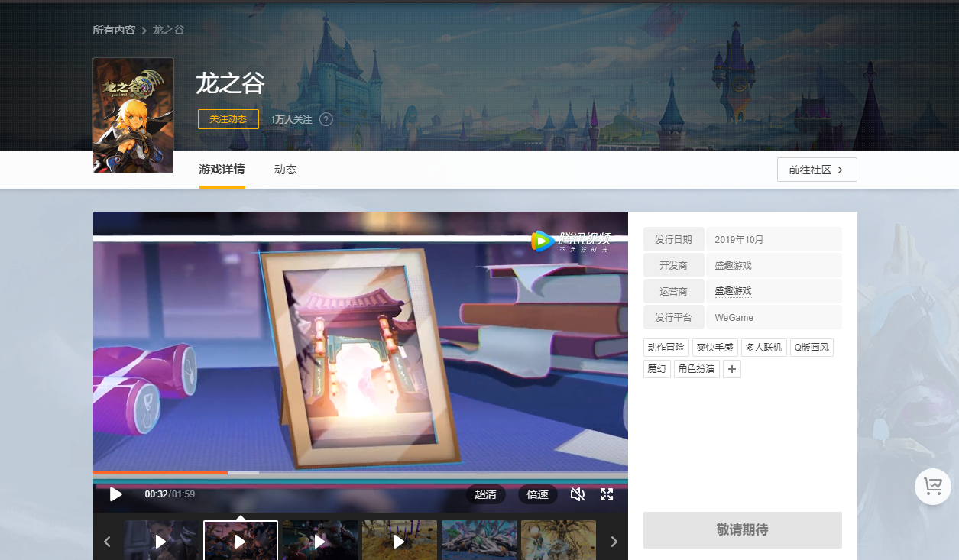Play the video with the play icon
This screenshot has width=959, height=560.
point(116,494)
